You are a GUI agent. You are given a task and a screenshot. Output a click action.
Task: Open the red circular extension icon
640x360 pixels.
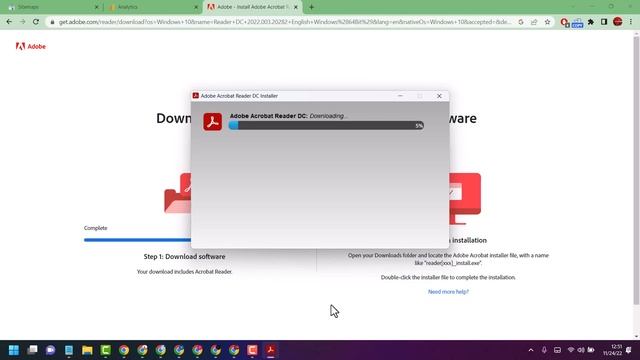564,22
